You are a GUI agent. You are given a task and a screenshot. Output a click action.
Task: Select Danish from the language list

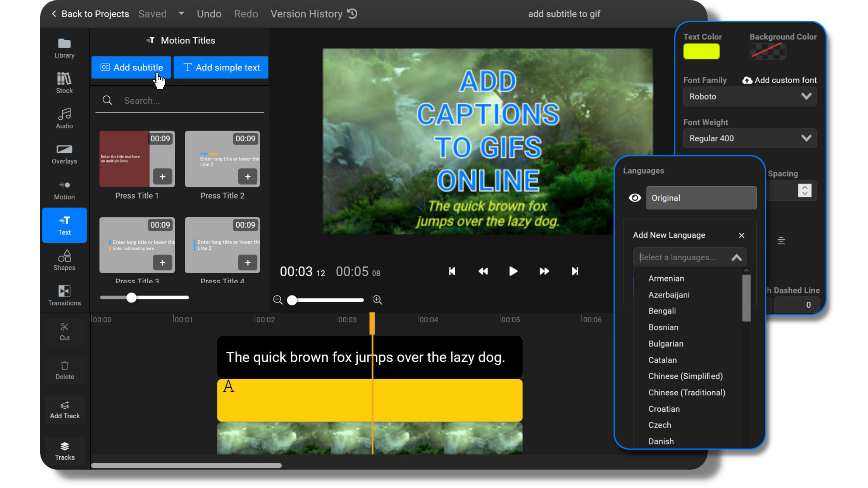(661, 442)
